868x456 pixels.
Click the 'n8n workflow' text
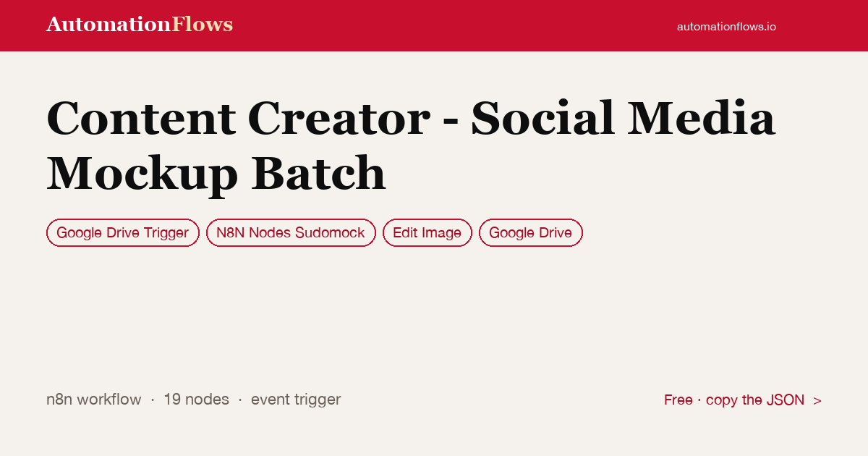(x=94, y=400)
